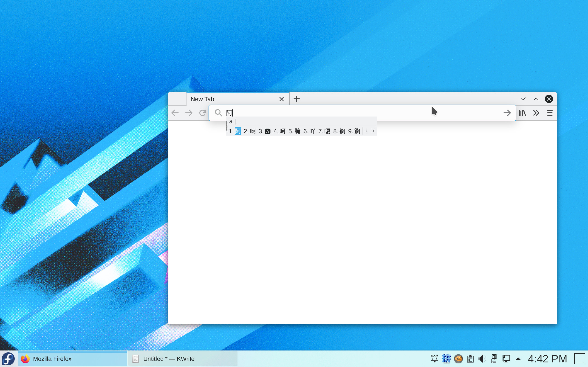
Task: Open the Firefox hamburger menu
Action: pyautogui.click(x=550, y=113)
